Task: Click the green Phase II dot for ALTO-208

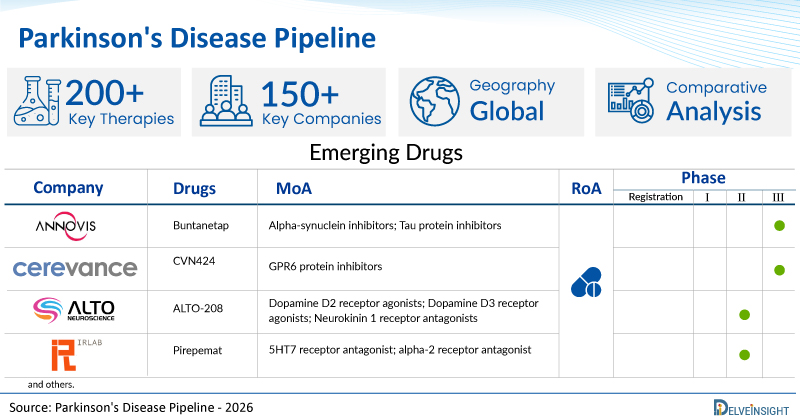Action: tap(744, 315)
